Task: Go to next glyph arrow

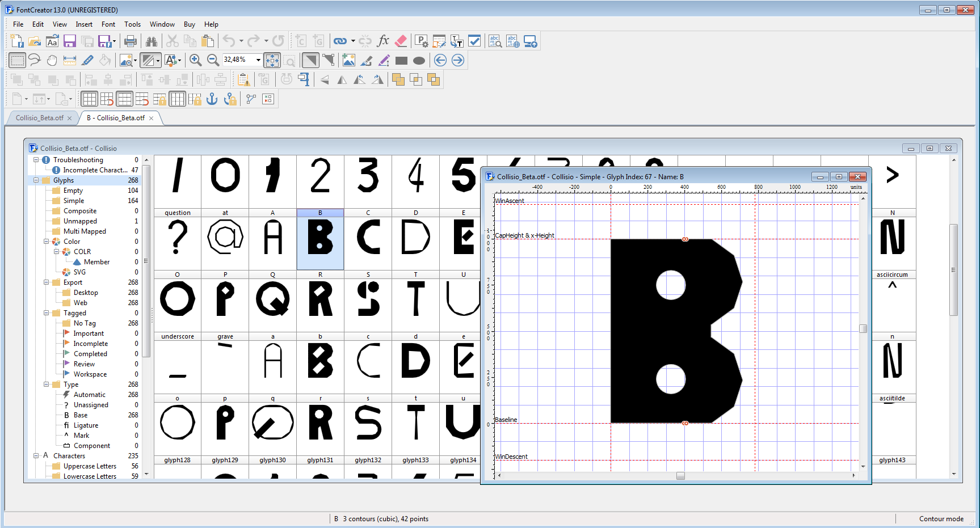Action: pos(458,60)
